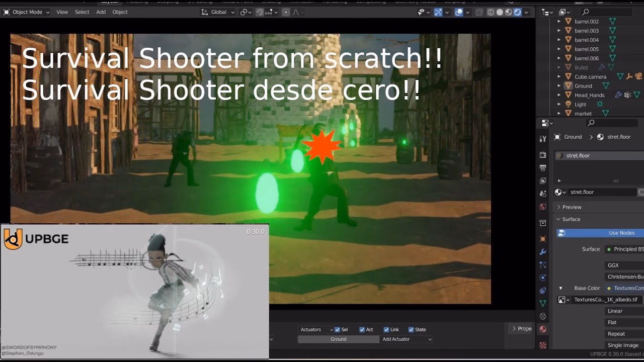Viewport: 644px width, 362px height.
Task: Click the Base Color texture field
Action: coord(625,288)
